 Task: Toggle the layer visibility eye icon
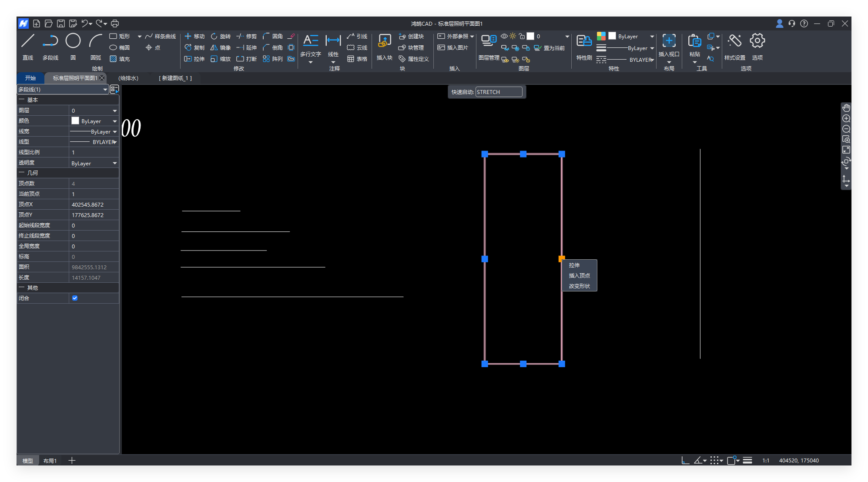click(x=504, y=36)
